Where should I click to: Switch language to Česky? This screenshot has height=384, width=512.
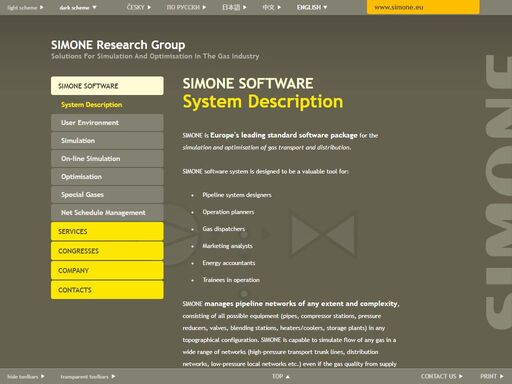pos(139,7)
